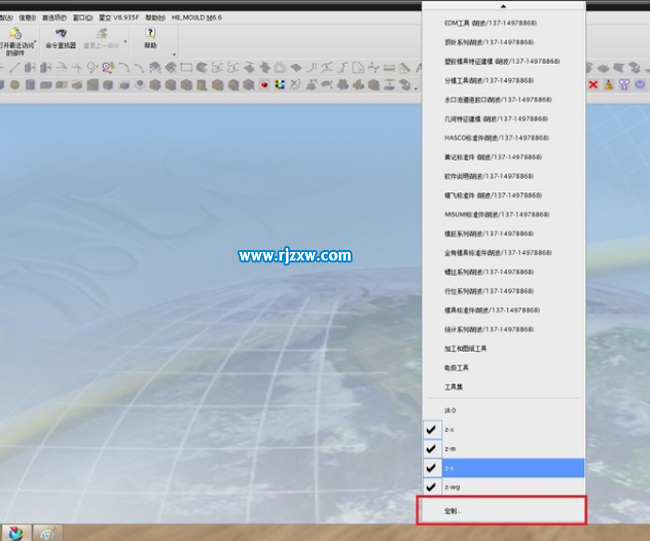Open the 帮助(H) menu in menu bar
This screenshot has height=541, width=650.
[x=155, y=17]
